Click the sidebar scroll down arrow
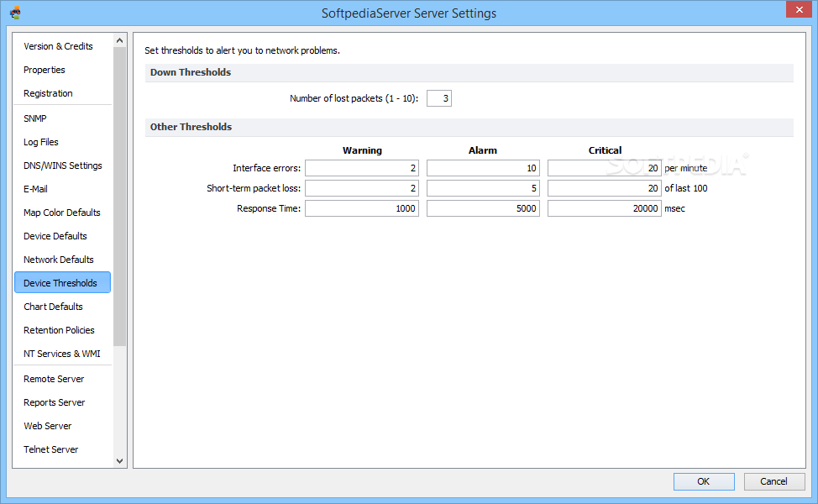The height and width of the screenshot is (504, 818). pyautogui.click(x=119, y=460)
